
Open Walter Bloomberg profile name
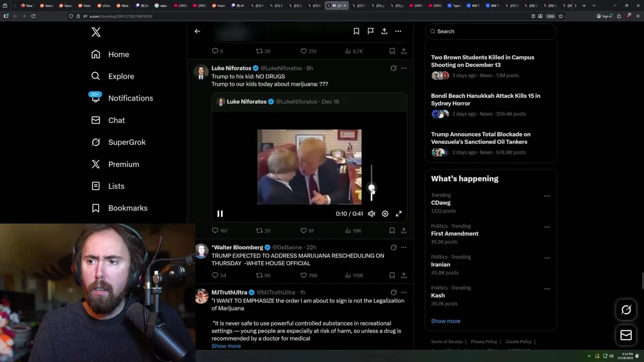[237, 247]
